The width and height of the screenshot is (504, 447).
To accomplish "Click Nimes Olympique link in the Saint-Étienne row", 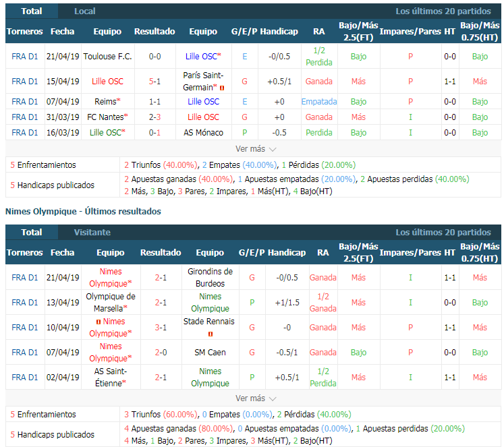I will (x=211, y=378).
